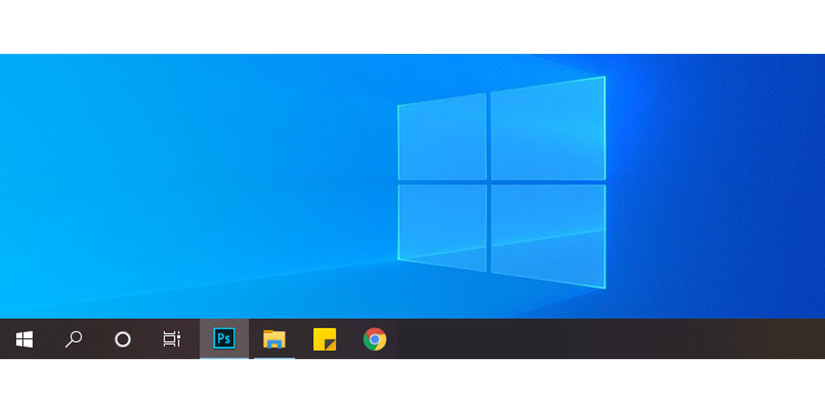Open the Windows Start menu
Viewport: 825px width, 413px height.
click(x=24, y=339)
